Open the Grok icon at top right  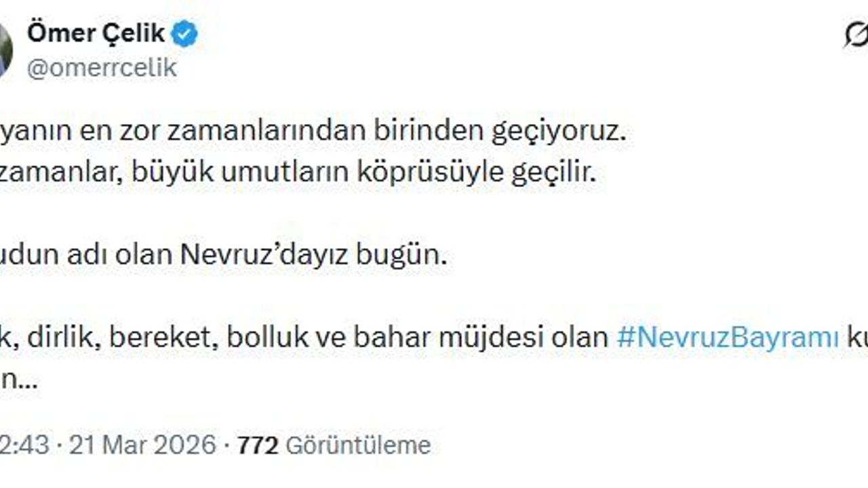coord(856,35)
